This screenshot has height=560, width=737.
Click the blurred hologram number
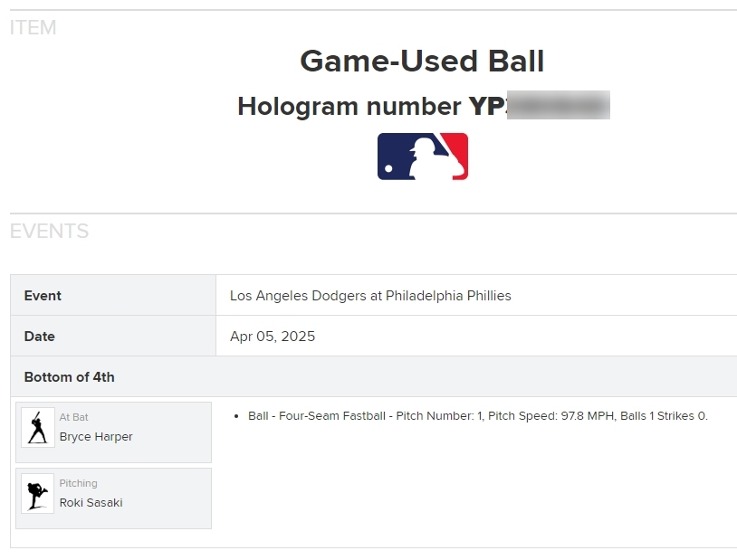coord(558,107)
